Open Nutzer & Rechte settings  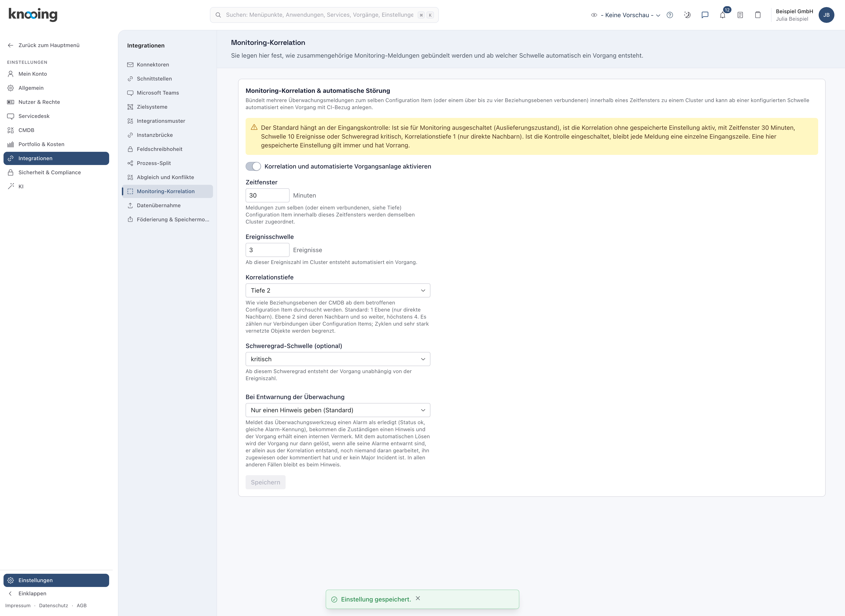[x=56, y=102]
